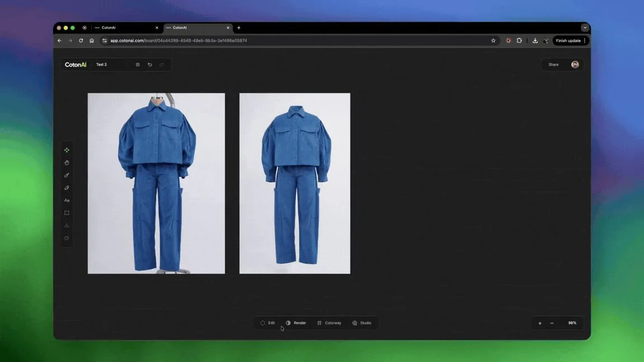Click the Studio mode button
Image resolution: width=644 pixels, height=362 pixels.
[x=362, y=323]
